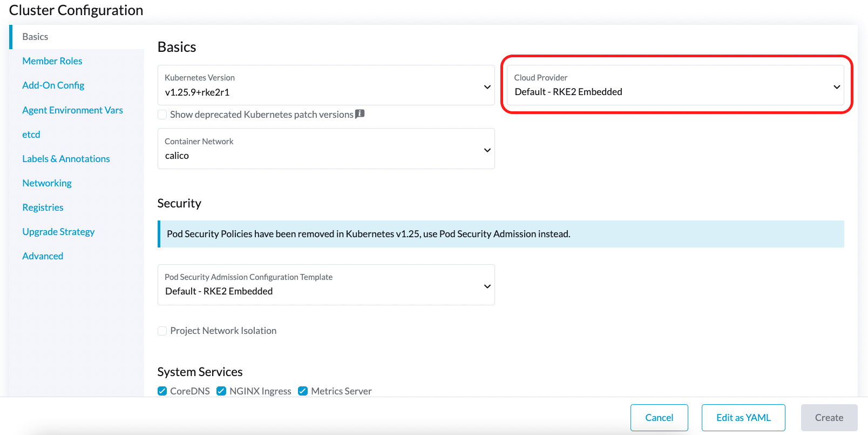Select the Agent Environment Vars tab
The width and height of the screenshot is (868, 435).
click(72, 110)
